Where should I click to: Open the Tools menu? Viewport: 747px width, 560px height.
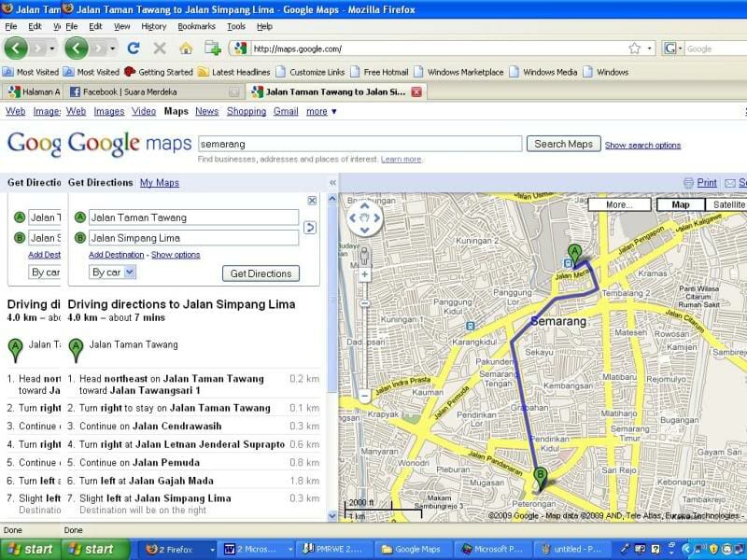pos(236,26)
